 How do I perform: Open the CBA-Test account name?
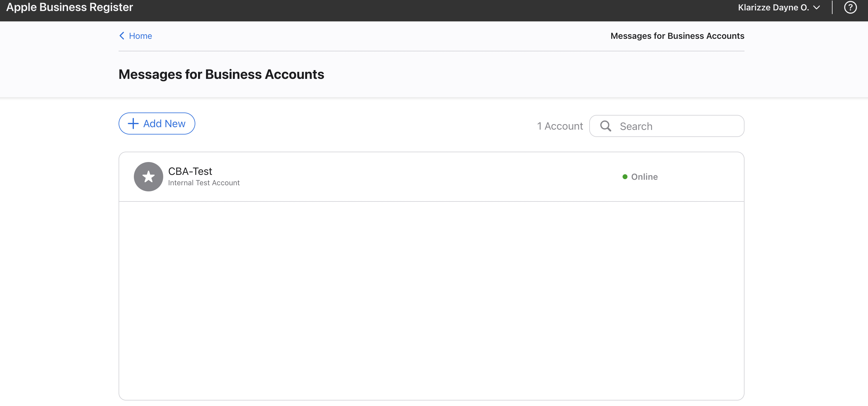coord(190,171)
